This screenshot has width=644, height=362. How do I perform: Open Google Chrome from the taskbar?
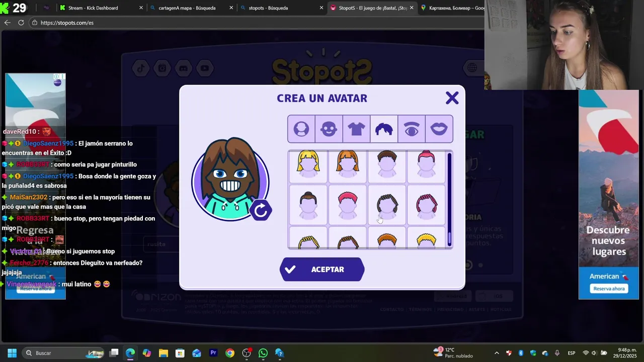click(230, 353)
